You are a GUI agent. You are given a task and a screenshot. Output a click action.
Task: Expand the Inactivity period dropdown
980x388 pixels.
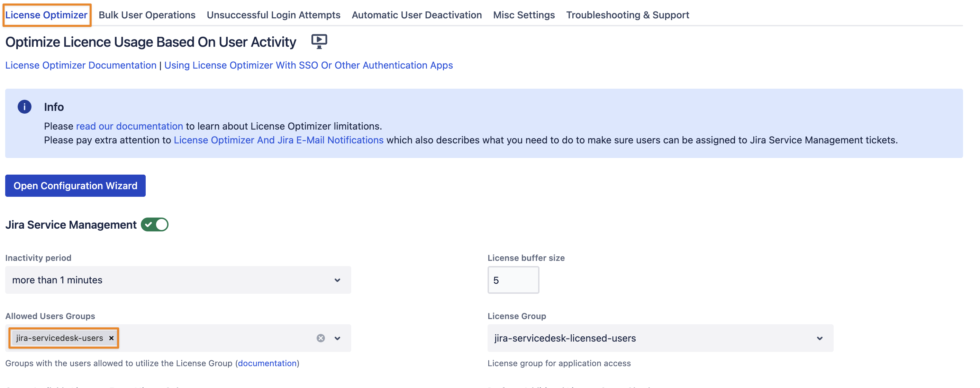(178, 280)
